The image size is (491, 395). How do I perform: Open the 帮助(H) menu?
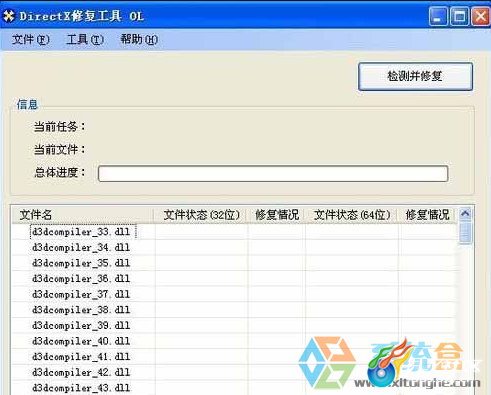click(139, 39)
